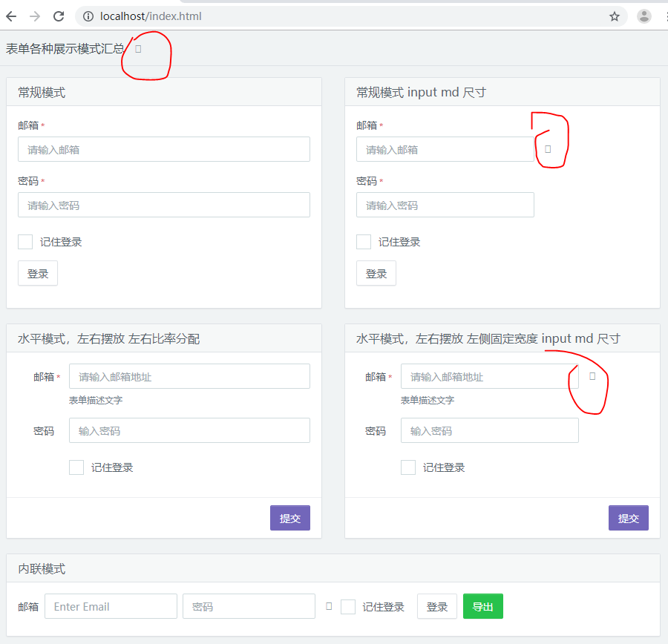Image resolution: width=668 pixels, height=644 pixels.
Task: Tick 记住登录 checkbox in 常规模式 input md panel
Action: tap(364, 242)
